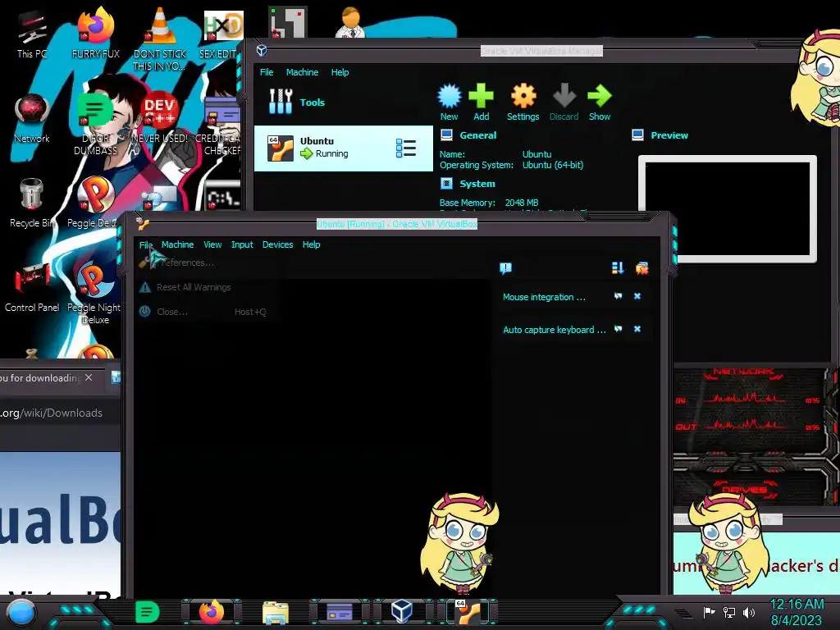The image size is (840, 630).
Task: Open the Input menu in VM window
Action: point(242,244)
